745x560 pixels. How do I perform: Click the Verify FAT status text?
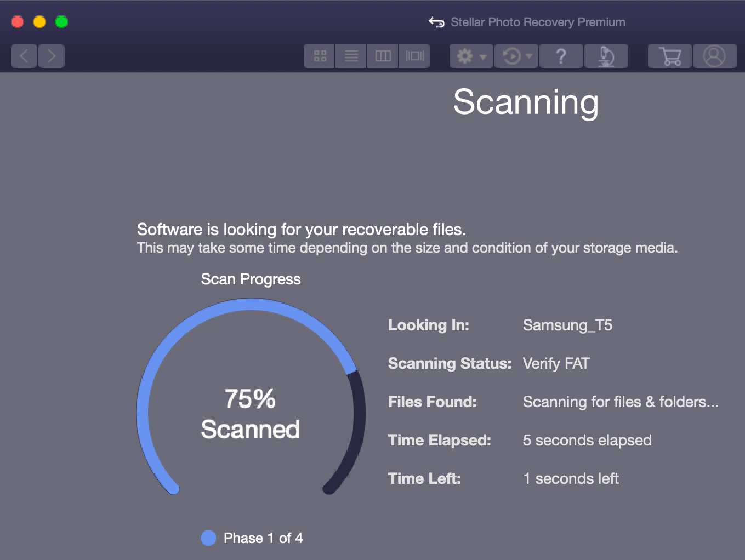556,364
